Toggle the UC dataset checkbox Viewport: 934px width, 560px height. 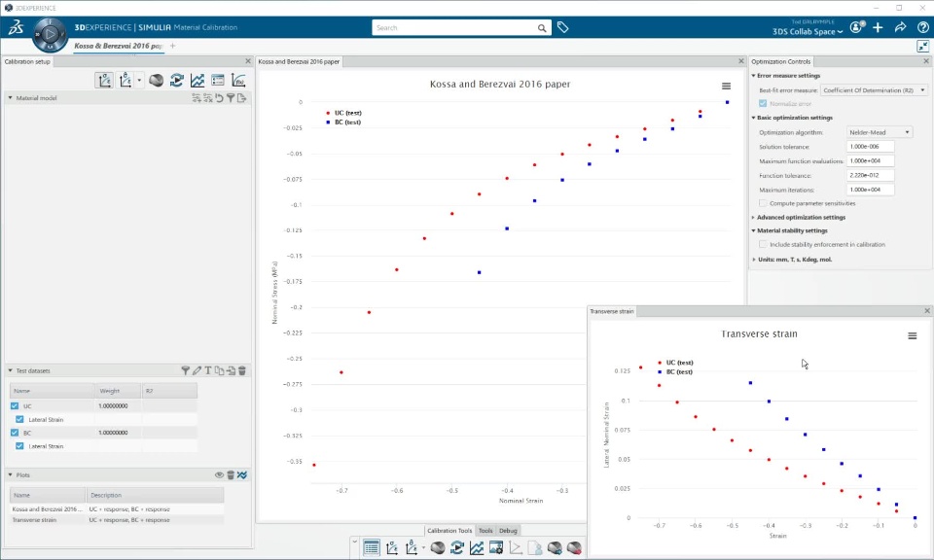(15, 405)
